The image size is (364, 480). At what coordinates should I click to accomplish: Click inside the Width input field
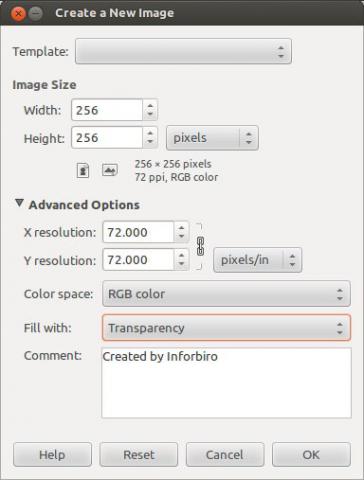107,110
